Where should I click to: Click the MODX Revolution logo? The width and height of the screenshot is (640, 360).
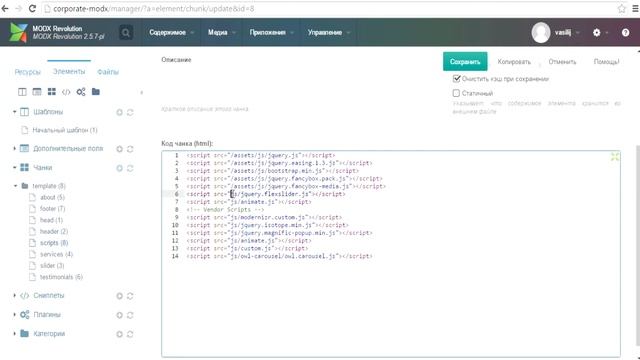tap(18, 32)
